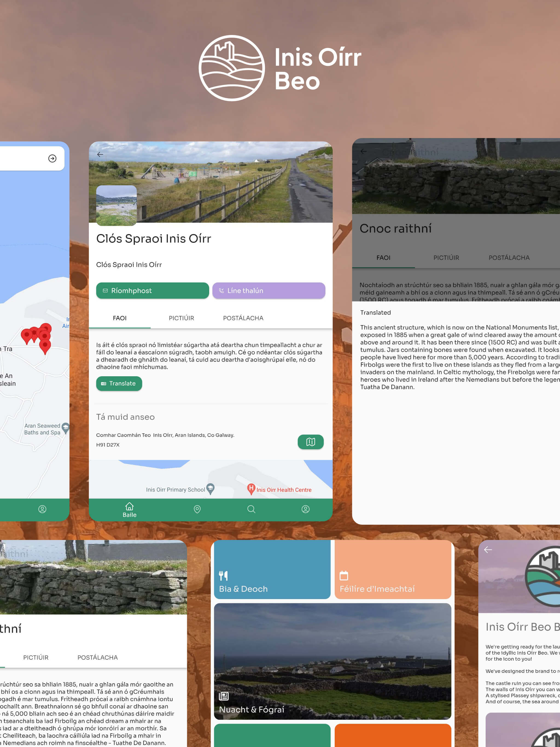Call using the Líne thalún button
560x747 pixels.
(269, 290)
